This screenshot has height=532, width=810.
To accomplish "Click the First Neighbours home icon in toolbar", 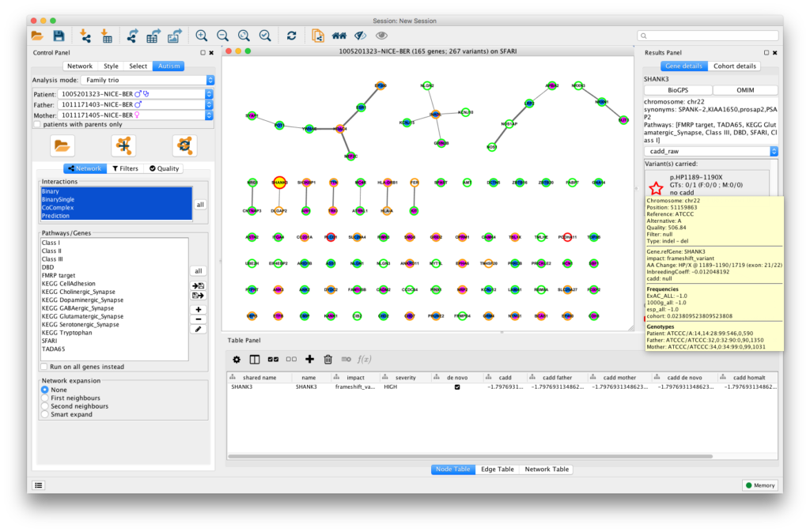I will [x=339, y=36].
